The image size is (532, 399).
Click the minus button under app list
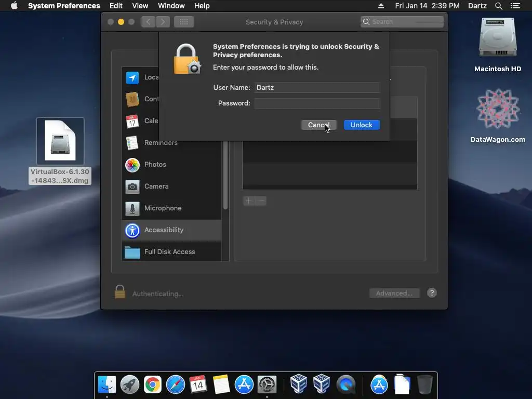tap(261, 201)
